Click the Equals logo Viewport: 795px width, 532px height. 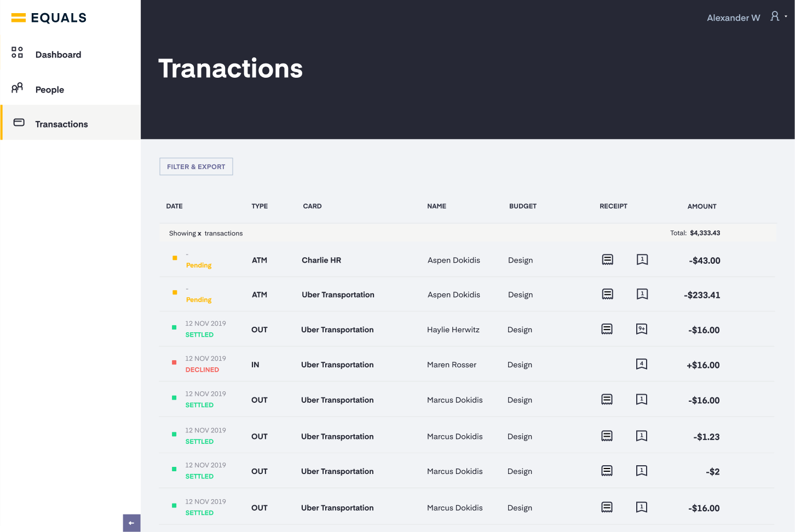pos(49,18)
